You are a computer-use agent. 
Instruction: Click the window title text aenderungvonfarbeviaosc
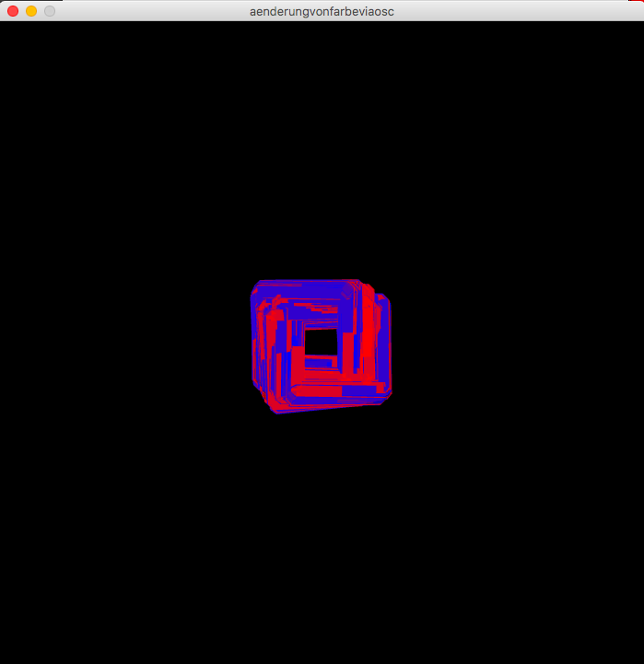point(322,11)
